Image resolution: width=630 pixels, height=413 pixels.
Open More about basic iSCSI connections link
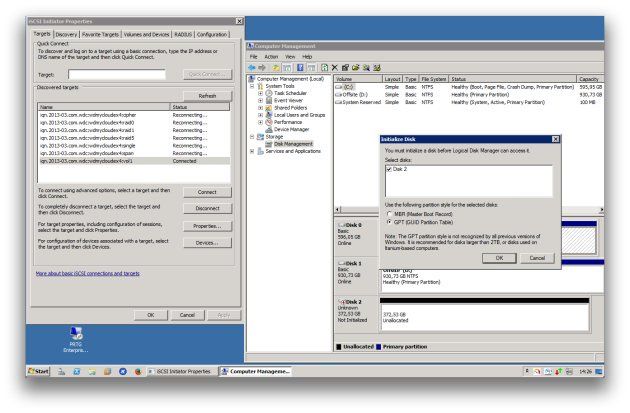coord(88,273)
